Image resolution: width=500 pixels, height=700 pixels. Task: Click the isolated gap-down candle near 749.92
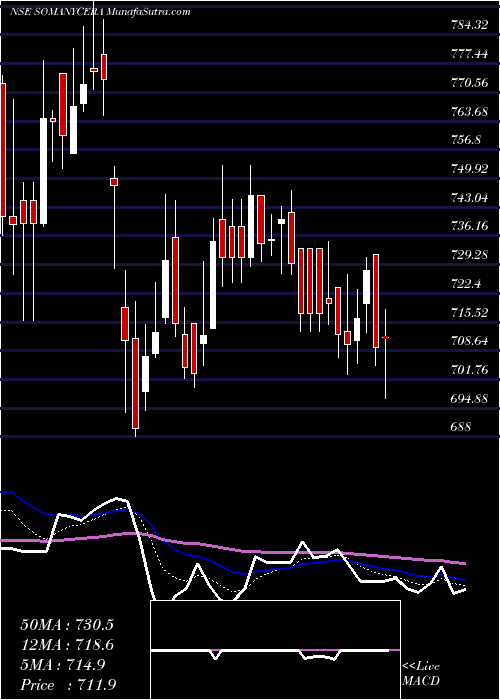(114, 182)
